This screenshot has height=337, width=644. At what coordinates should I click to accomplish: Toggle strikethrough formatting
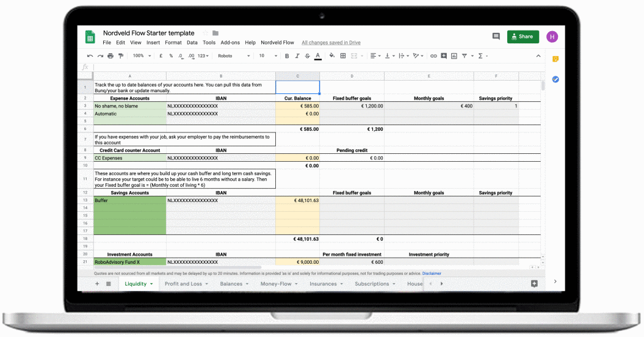point(307,56)
